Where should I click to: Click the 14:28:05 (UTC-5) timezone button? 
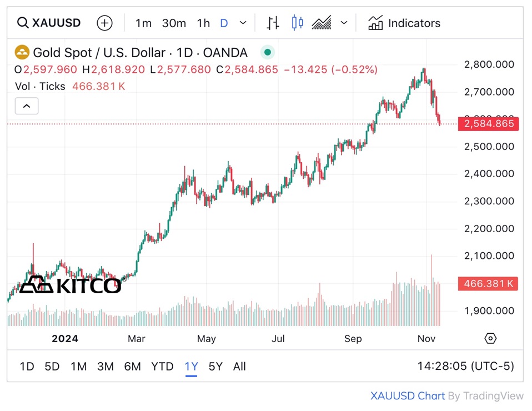(465, 367)
